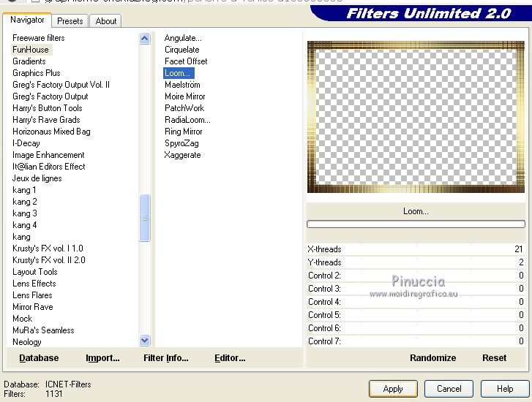Select Krusty's FX vol. I 1.0
532x402 pixels.
click(48, 249)
